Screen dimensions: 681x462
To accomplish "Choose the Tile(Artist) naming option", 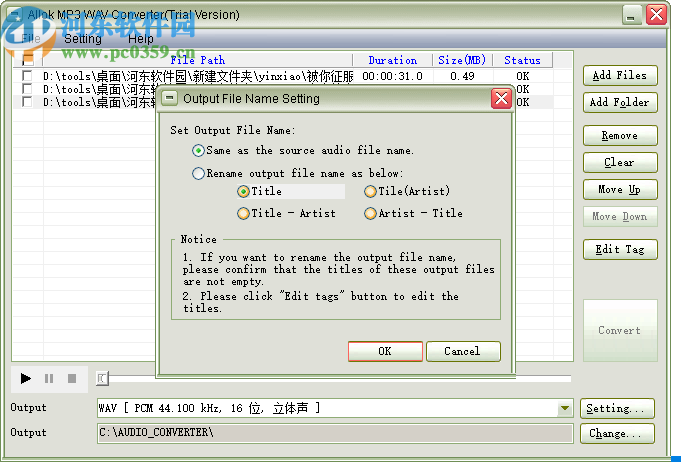I will 407,191.
